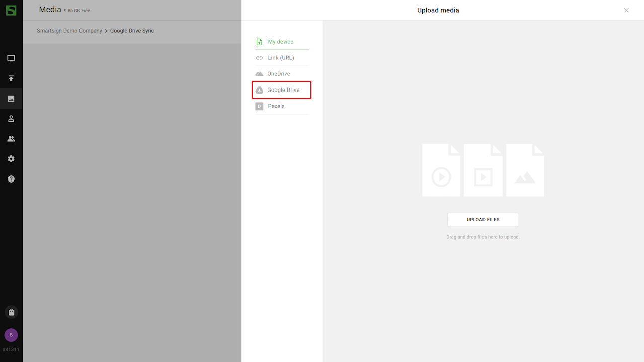Select the Media image icon in sidebar

click(x=11, y=99)
